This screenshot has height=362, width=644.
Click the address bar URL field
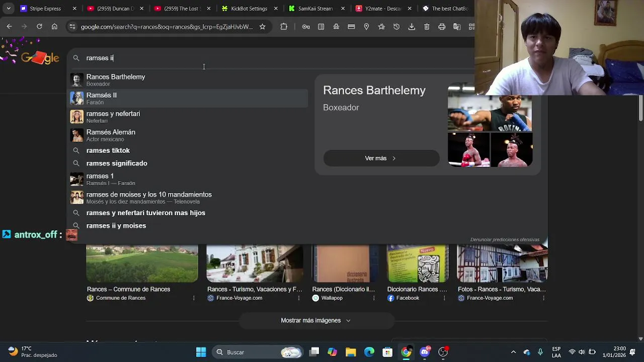(x=167, y=27)
